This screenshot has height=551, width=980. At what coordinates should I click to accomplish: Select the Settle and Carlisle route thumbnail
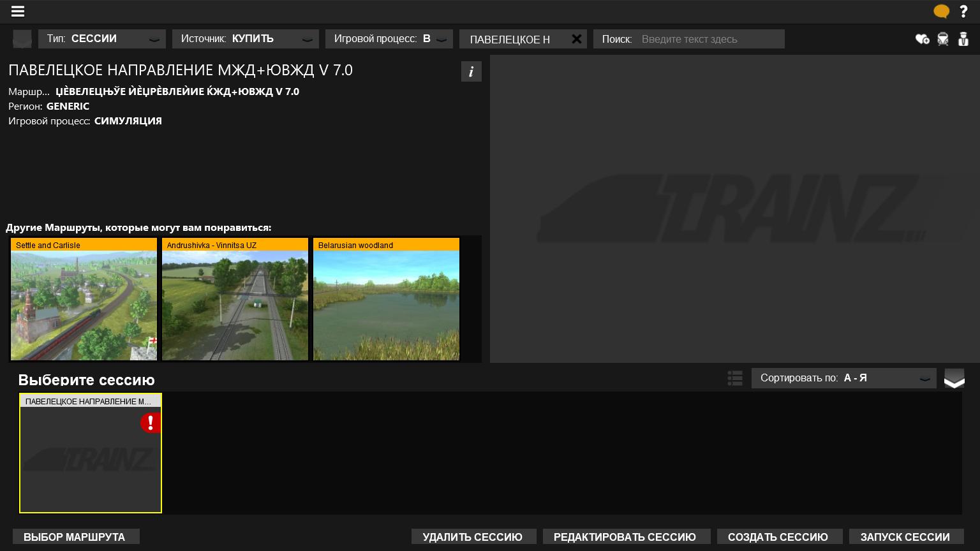pos(84,299)
